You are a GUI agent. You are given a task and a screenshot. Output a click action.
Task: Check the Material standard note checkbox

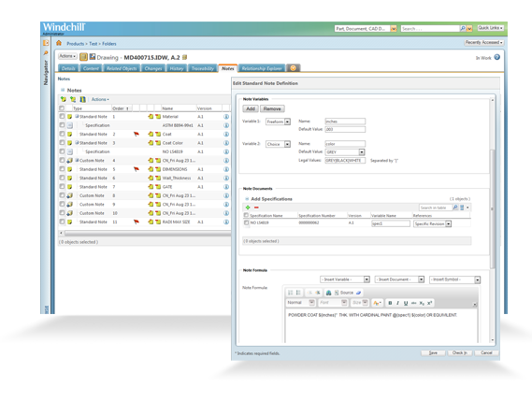[x=62, y=116]
